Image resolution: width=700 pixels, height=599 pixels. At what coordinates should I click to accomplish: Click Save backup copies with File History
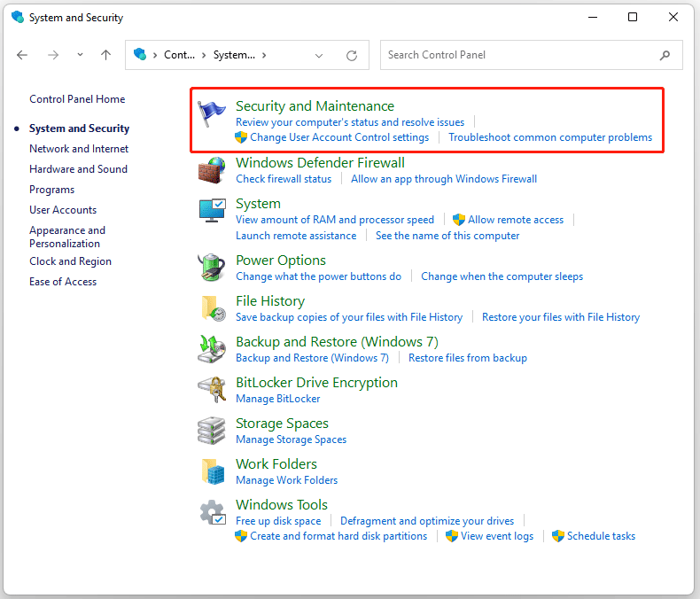tap(349, 317)
